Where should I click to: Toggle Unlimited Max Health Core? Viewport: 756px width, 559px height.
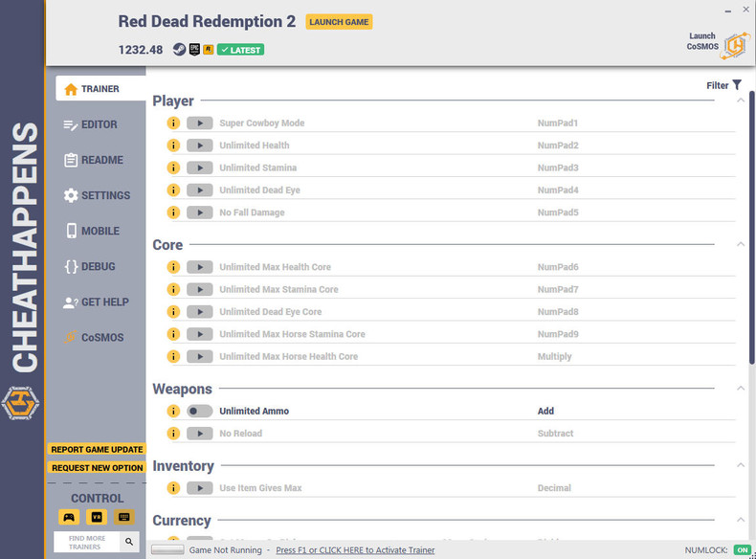pos(200,267)
